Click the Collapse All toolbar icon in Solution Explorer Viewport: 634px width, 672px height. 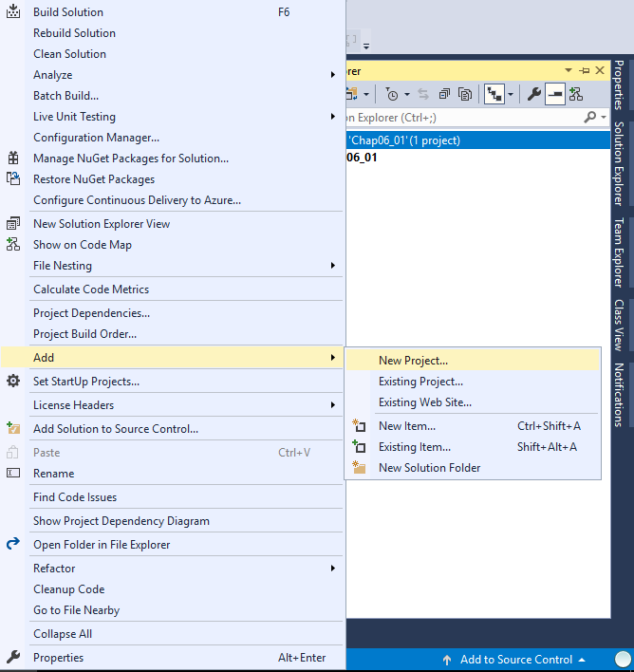coord(444,94)
